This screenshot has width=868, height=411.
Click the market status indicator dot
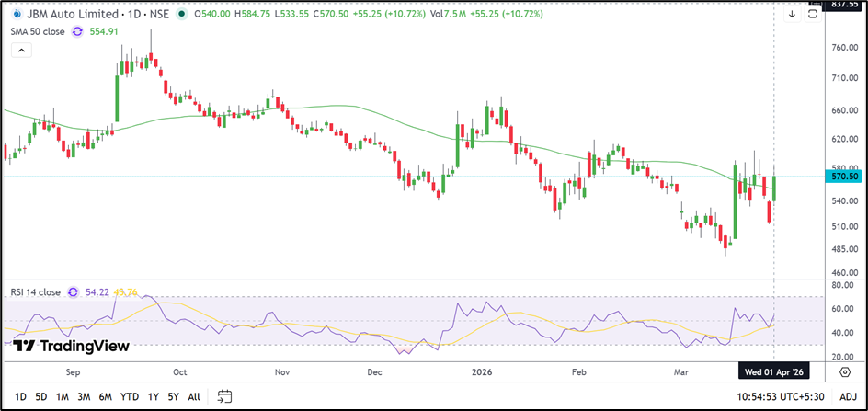click(182, 15)
